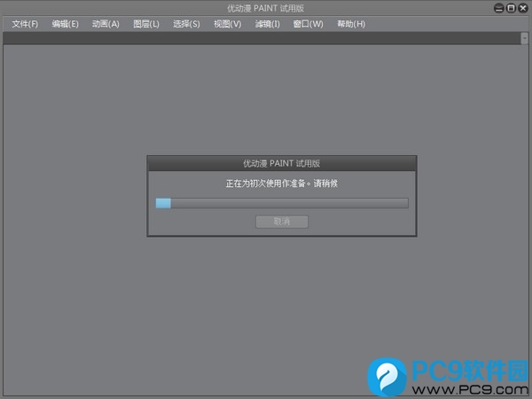Open the 帮助(H) menu
Viewport: 532px width, 399px height.
coord(351,24)
